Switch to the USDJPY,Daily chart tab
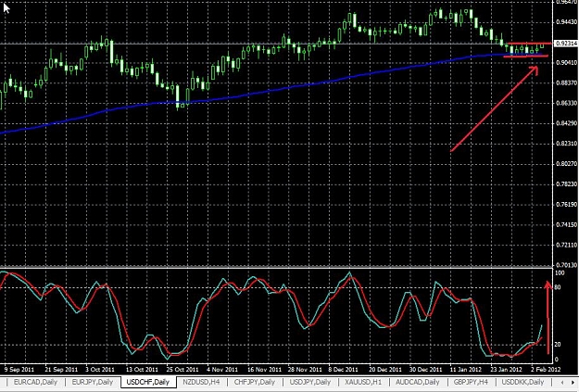This screenshot has height=392, width=579. pos(309,382)
